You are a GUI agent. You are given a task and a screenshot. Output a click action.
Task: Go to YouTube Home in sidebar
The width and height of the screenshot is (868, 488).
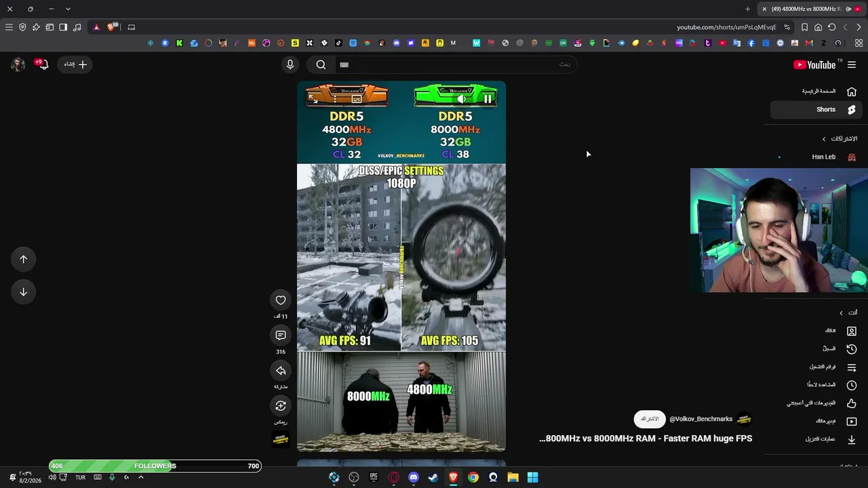pyautogui.click(x=816, y=91)
